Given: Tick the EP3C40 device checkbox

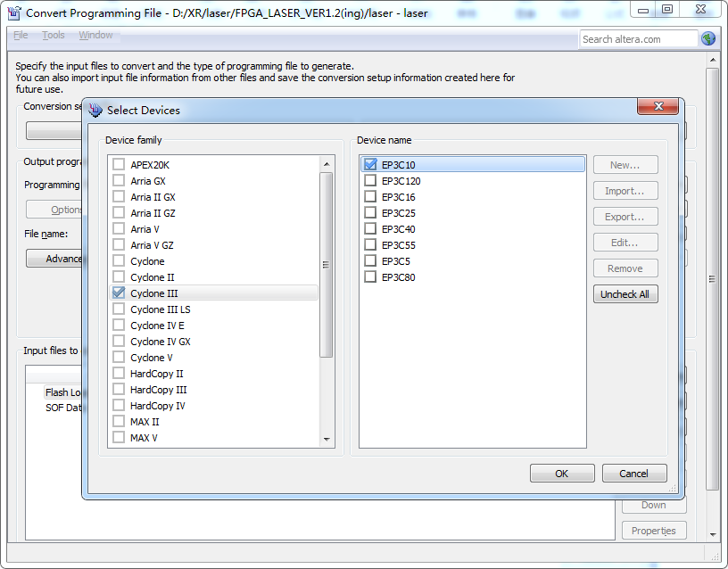Looking at the screenshot, I should click(370, 229).
